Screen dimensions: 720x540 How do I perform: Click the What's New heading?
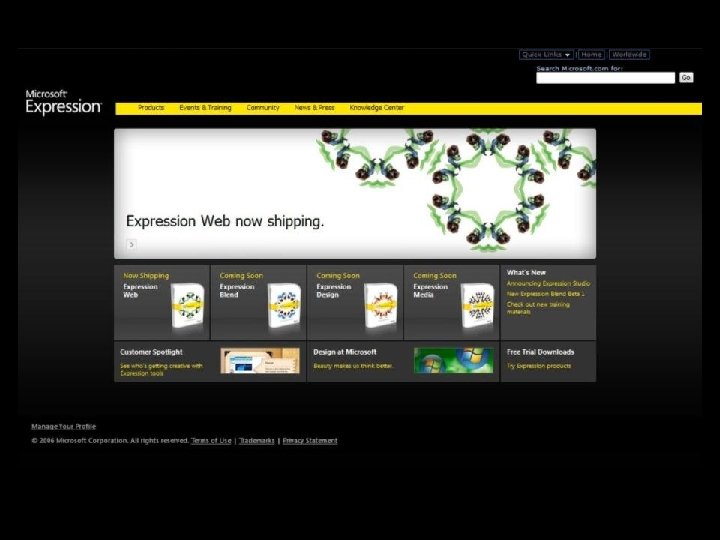526,272
